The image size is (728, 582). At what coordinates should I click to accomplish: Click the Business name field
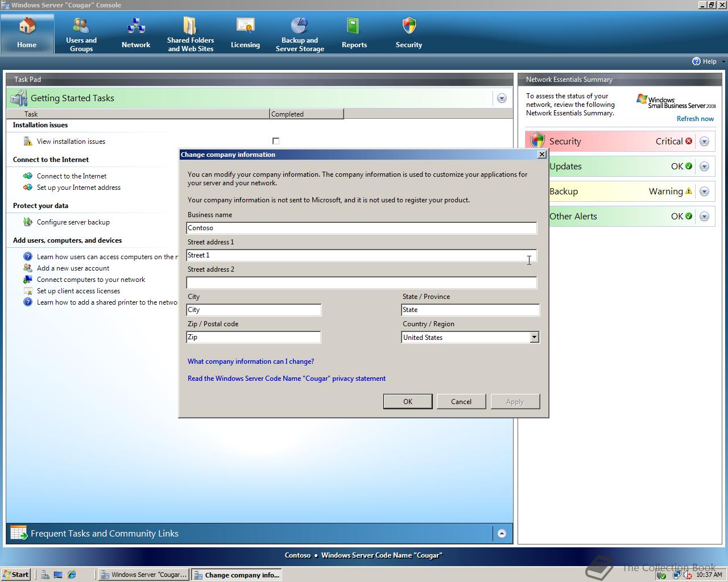point(362,228)
